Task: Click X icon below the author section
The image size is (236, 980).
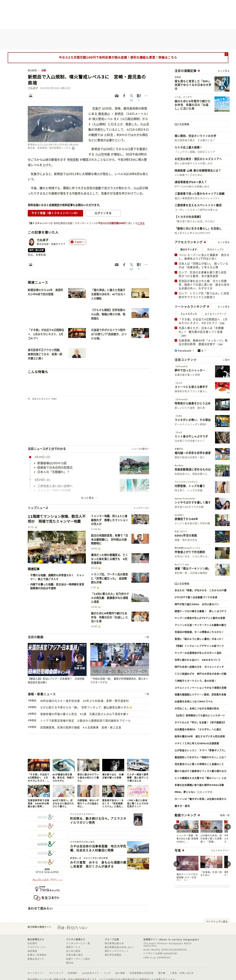Action: (x=131, y=265)
